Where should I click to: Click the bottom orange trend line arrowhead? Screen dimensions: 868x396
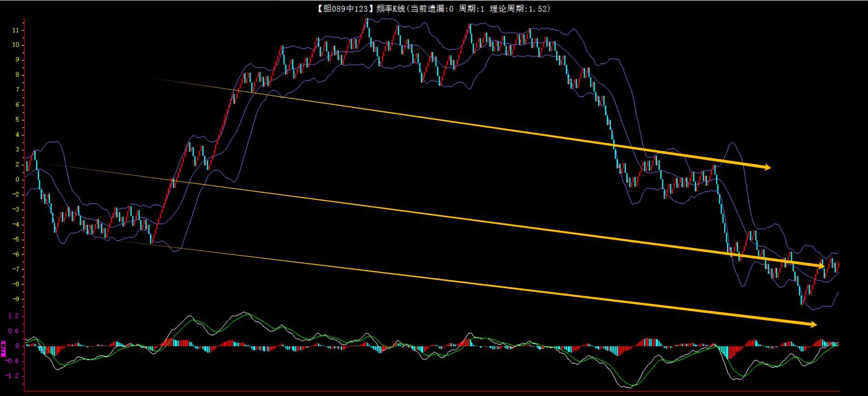[813, 324]
